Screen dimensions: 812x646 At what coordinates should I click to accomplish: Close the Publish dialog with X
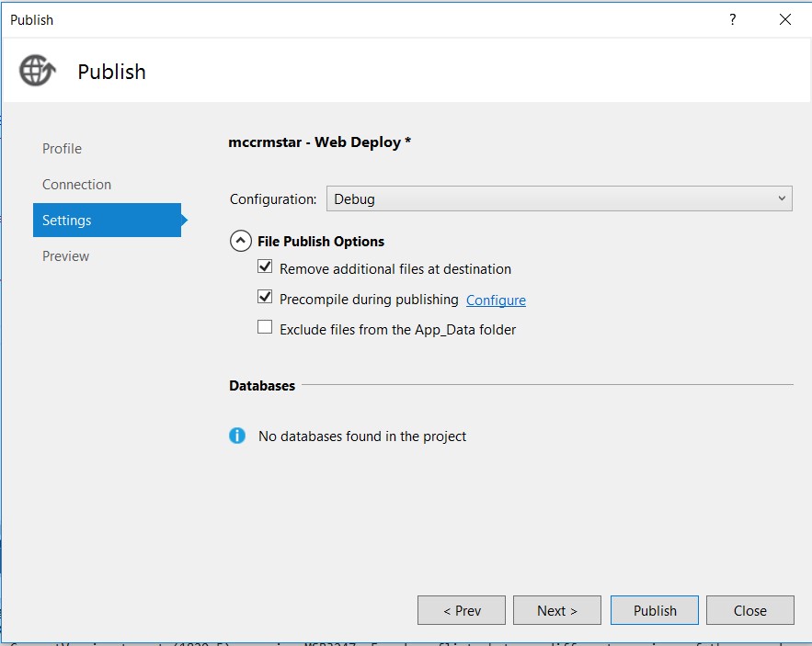(x=784, y=19)
